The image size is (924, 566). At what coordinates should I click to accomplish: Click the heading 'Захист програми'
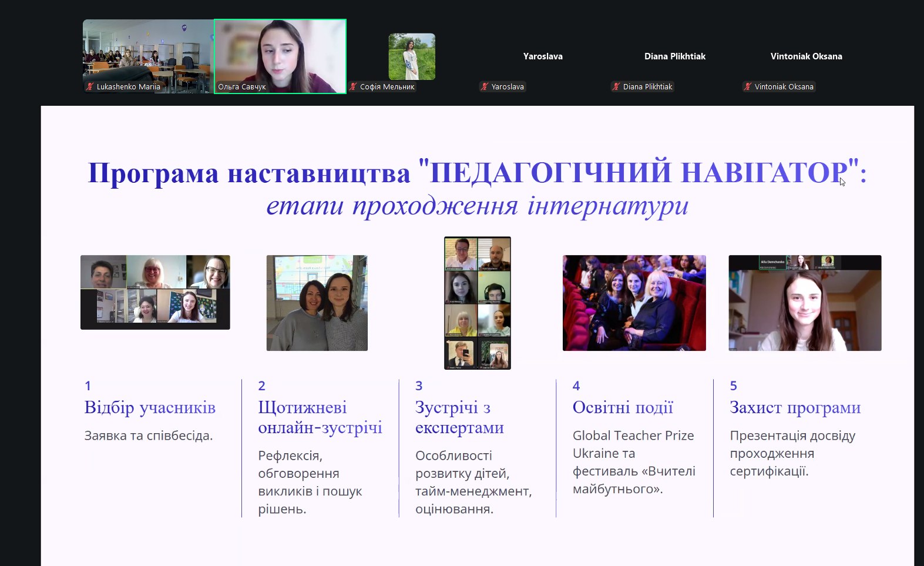(795, 408)
